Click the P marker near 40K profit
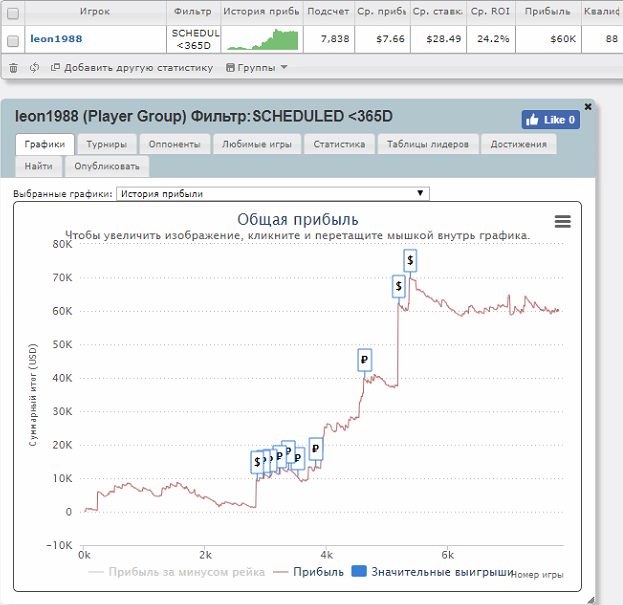The width and height of the screenshot is (623, 605). click(x=364, y=360)
